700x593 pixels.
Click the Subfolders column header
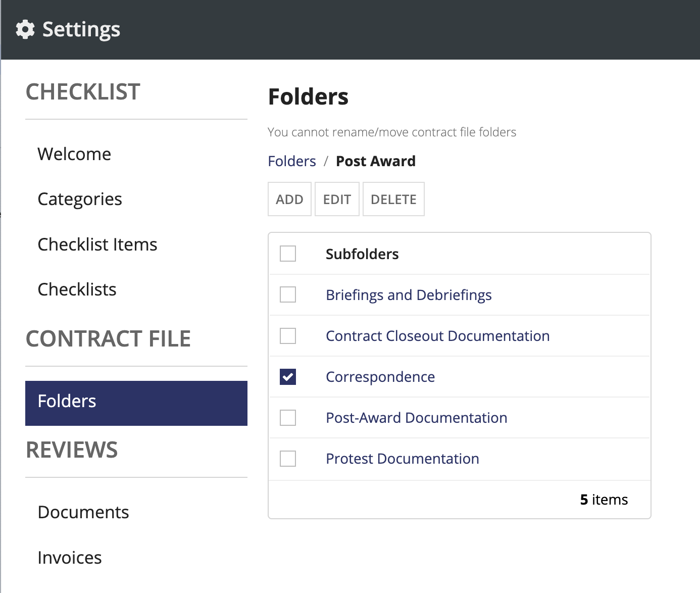tap(362, 254)
